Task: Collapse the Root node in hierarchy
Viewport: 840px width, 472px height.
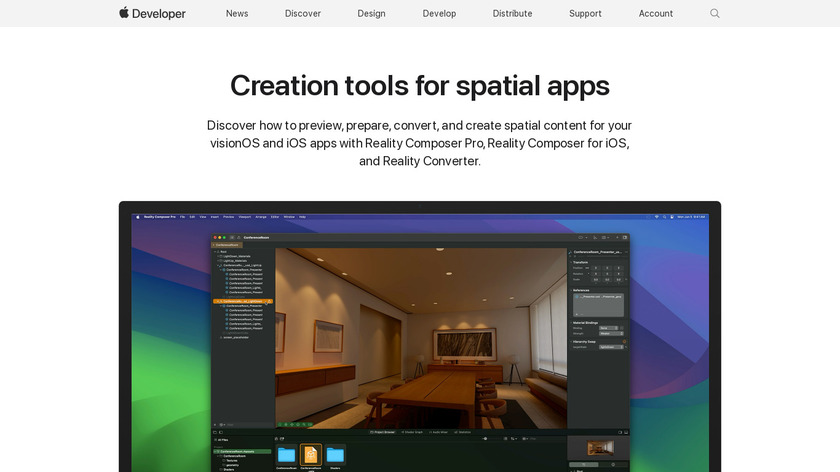Action: point(217,252)
